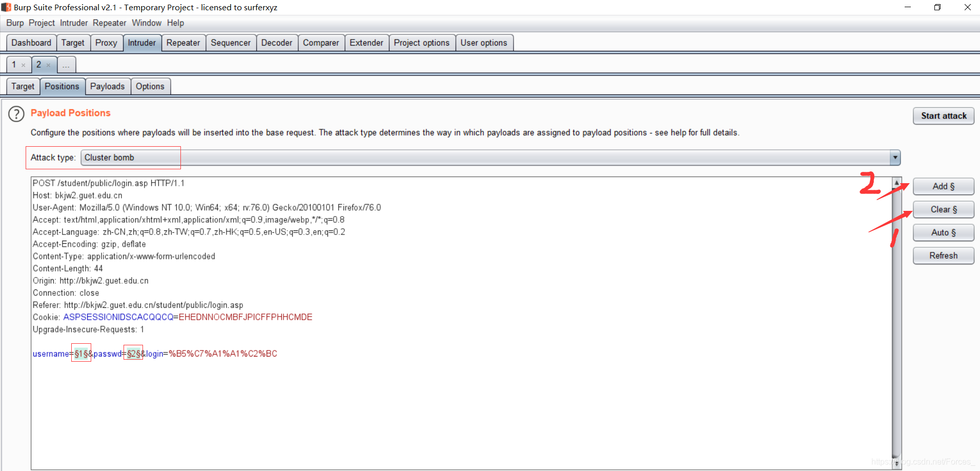Click the cookie value EHEDNNOCMBFJPICFFPHHCMDE
Image resolution: width=980 pixels, height=471 pixels.
coord(246,317)
